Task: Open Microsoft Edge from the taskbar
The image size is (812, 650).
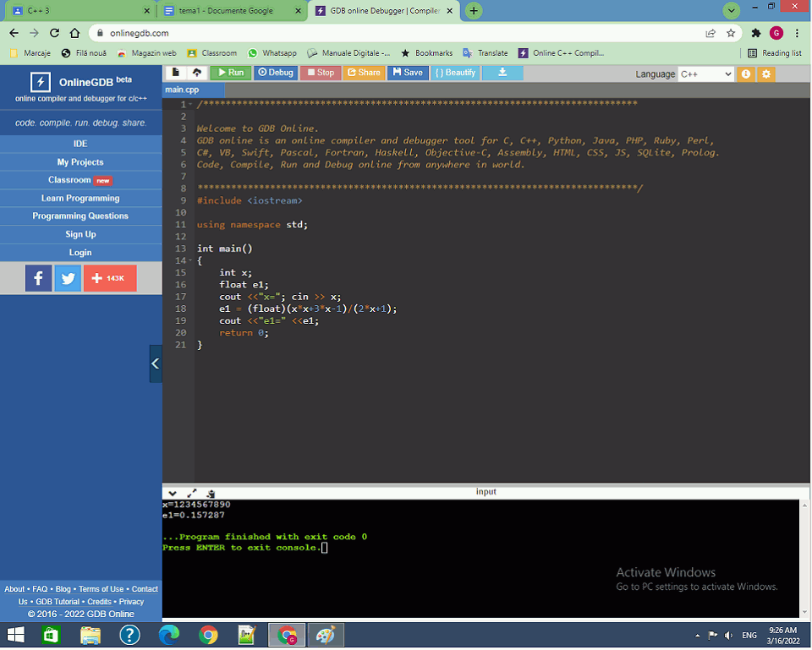Action: 169,635
